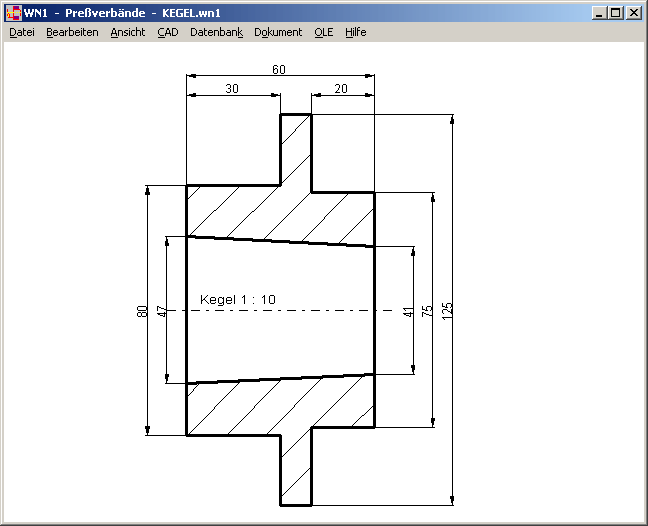Screen dimensions: 648x526
Task: Select the top dimension value 60
Action: coord(279,70)
